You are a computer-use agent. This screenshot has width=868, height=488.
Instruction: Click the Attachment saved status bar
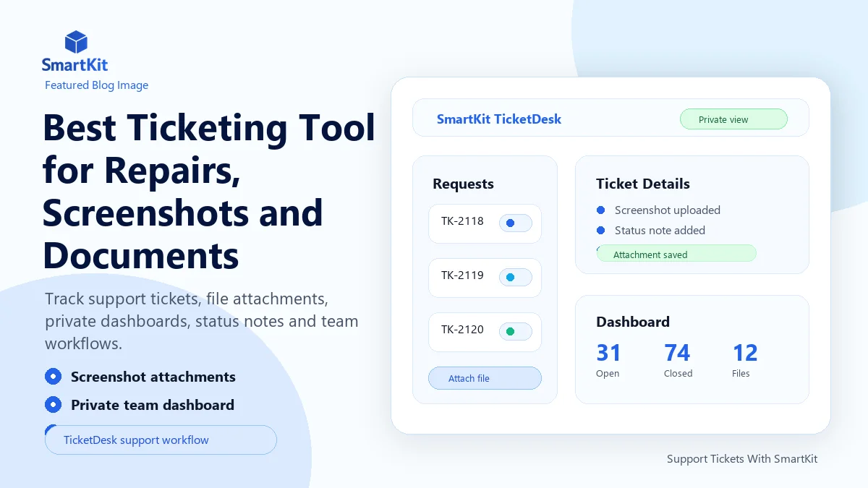point(676,254)
